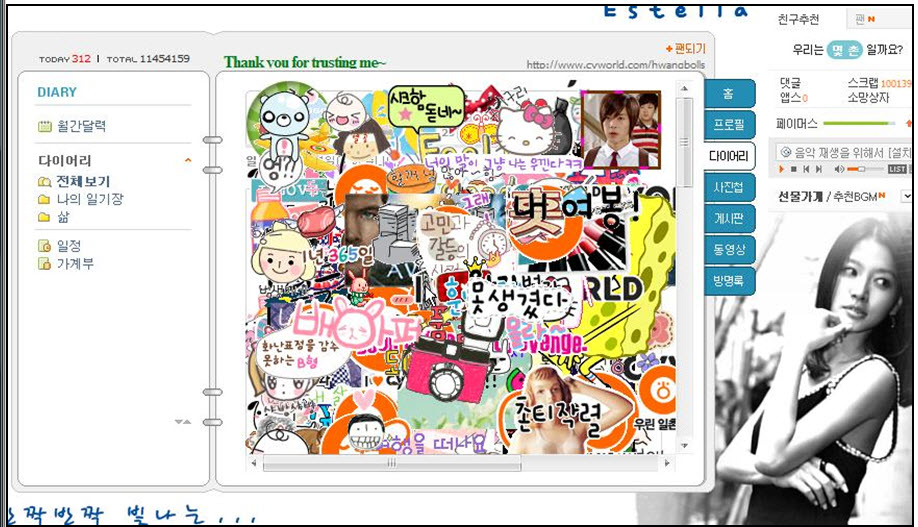Click the vertical scrollbar thumb

pyautogui.click(x=684, y=142)
